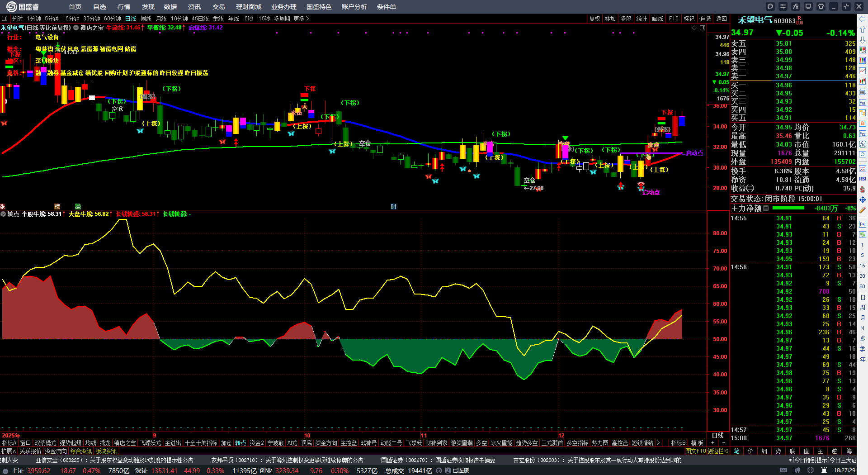Click the orange 自 sidebar icon
Screen dimensions: 868x475
(863, 123)
